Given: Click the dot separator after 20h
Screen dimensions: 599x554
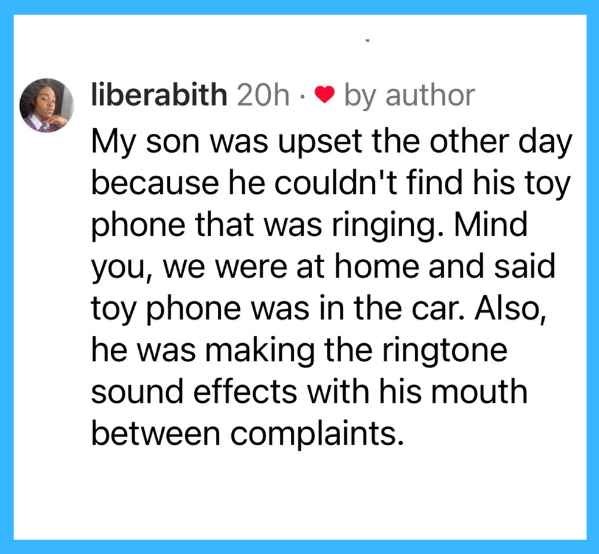Looking at the screenshot, I should [x=302, y=96].
